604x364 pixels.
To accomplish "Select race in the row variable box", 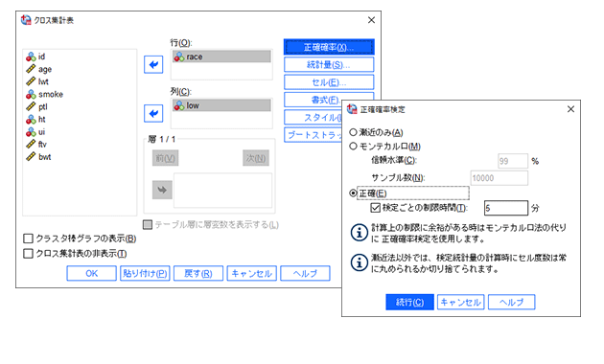I will (221, 57).
